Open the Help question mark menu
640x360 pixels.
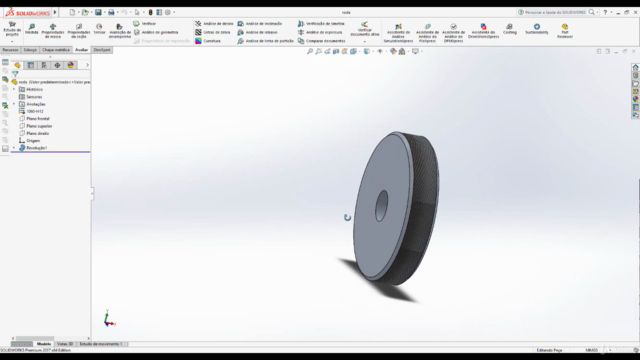(605, 12)
